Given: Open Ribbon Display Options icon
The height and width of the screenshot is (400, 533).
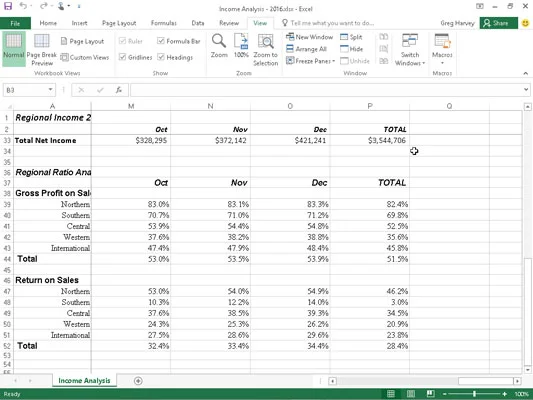Looking at the screenshot, I should pyautogui.click(x=480, y=6).
